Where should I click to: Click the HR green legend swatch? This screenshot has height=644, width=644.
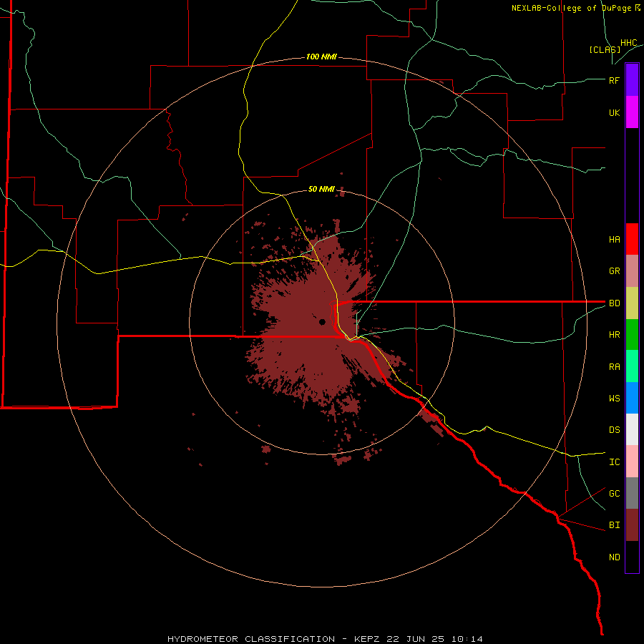[632, 334]
